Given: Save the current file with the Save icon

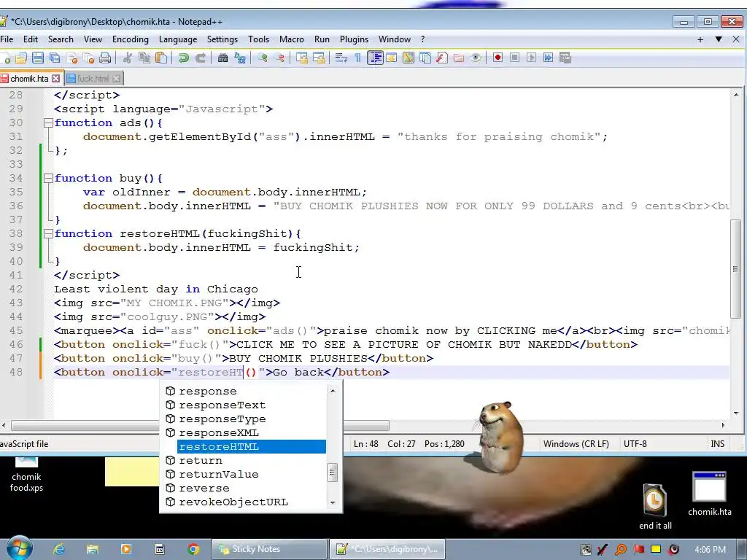Looking at the screenshot, I should 38,58.
